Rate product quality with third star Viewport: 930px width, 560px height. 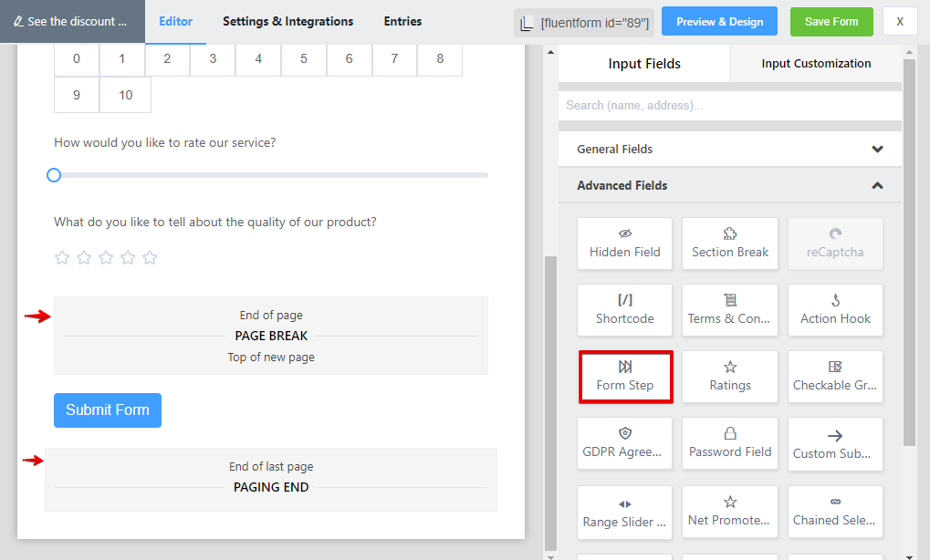point(106,258)
